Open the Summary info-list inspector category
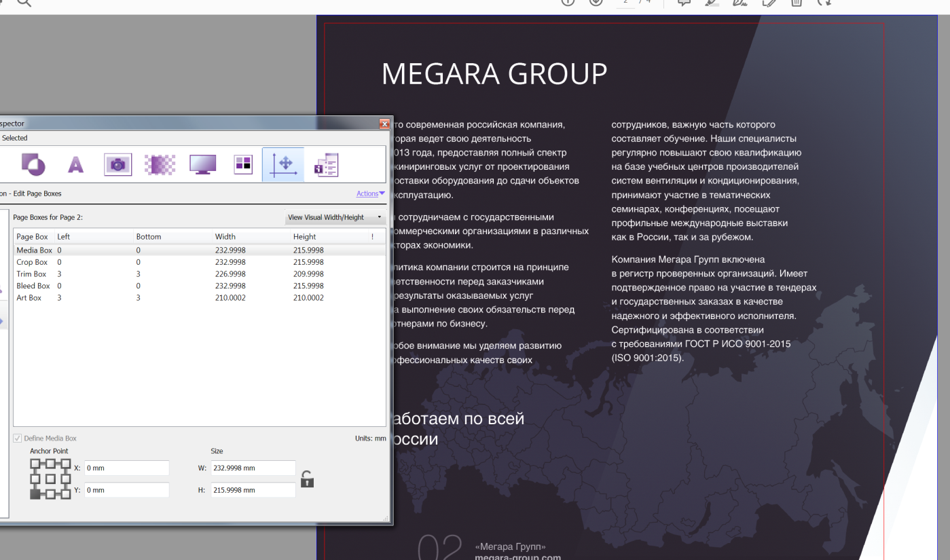Screen dimensions: 950x560 (326, 165)
